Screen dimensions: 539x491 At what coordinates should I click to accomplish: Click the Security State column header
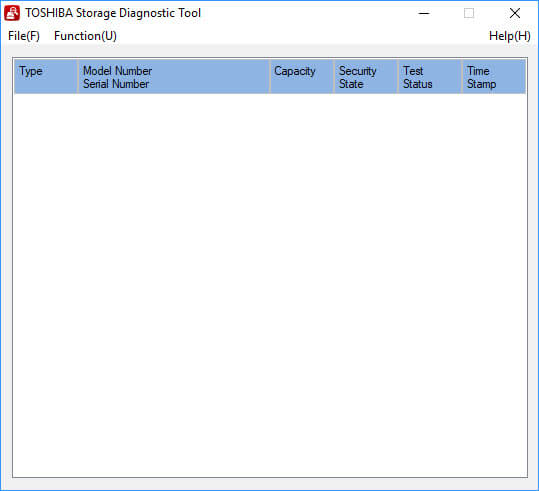(366, 76)
